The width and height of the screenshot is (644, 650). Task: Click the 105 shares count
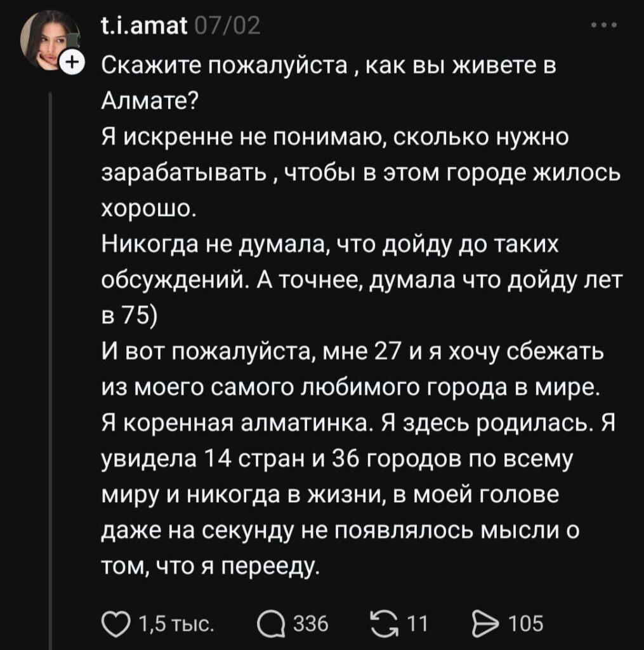pyautogui.click(x=527, y=625)
